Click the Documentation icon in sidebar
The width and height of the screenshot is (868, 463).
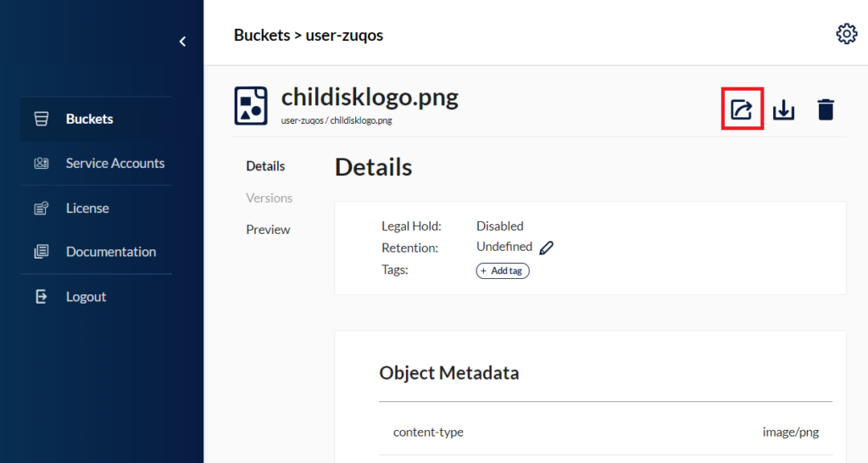pos(41,252)
